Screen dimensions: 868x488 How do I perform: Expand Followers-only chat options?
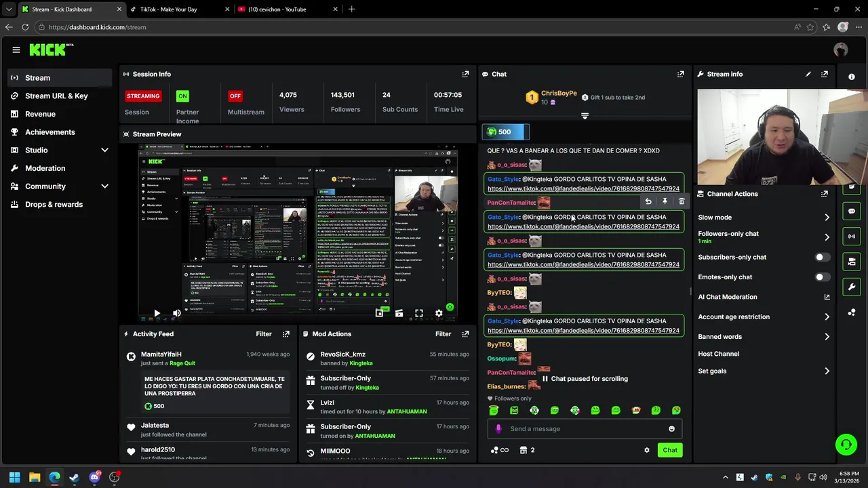[x=827, y=237]
